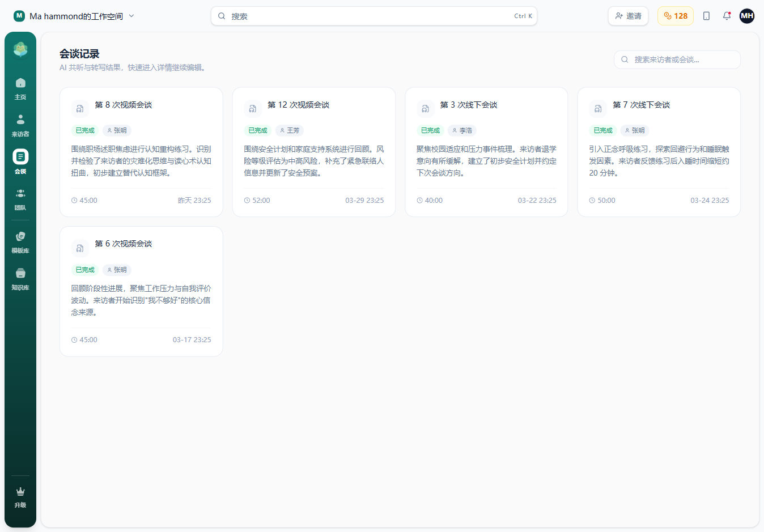The image size is (764, 532).
Task: Click the 王芳 visitor tag
Action: tap(290, 130)
